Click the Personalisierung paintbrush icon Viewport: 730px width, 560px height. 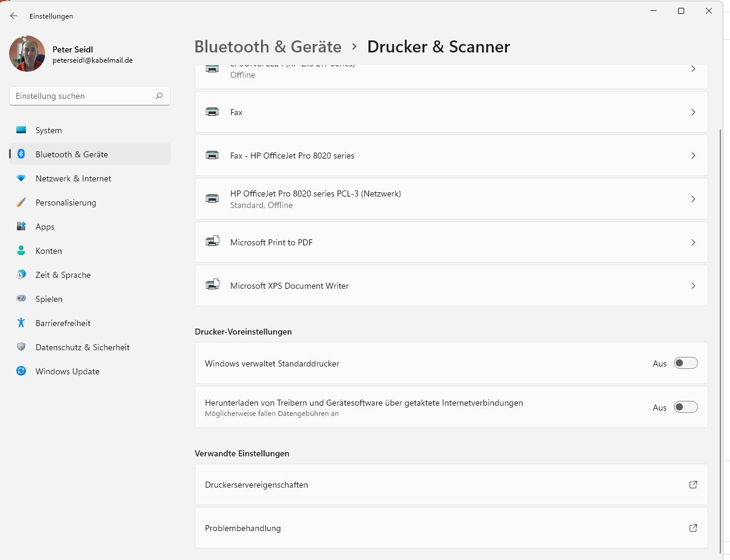click(x=21, y=203)
